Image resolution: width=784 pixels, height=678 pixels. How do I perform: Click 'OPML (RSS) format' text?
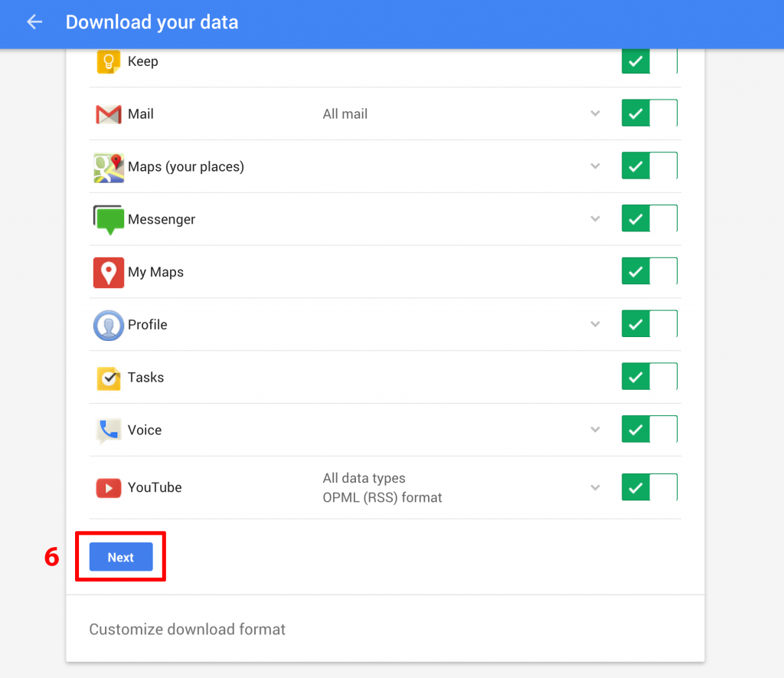383,497
